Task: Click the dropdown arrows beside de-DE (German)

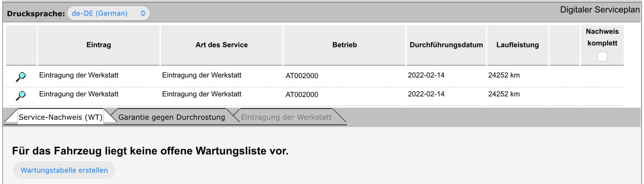Action: pos(143,13)
